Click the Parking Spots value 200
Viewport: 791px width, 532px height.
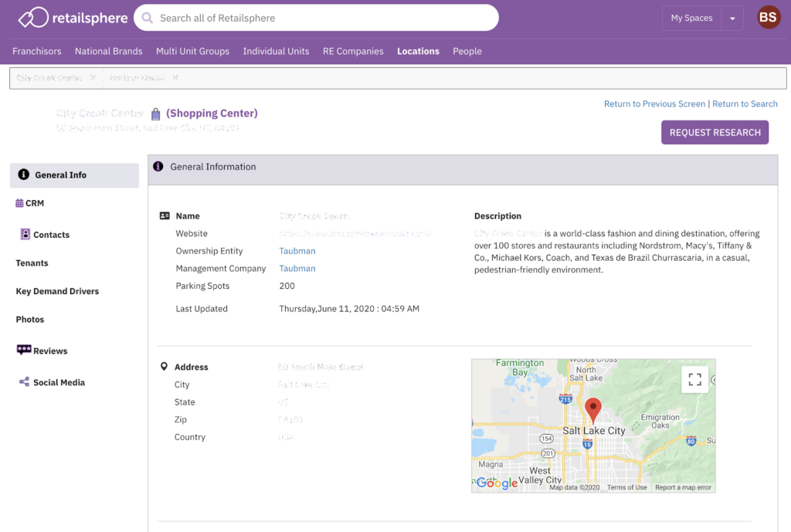click(287, 286)
